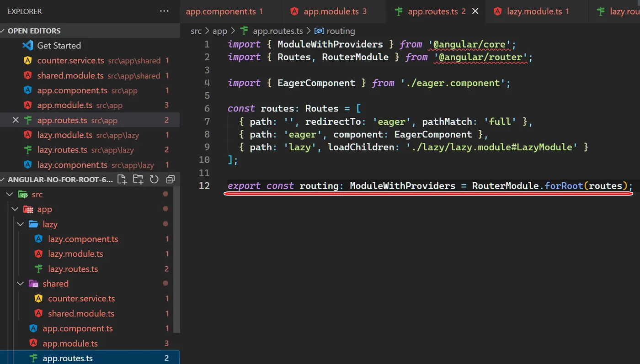Click app breadcrumb segment

[220, 31]
